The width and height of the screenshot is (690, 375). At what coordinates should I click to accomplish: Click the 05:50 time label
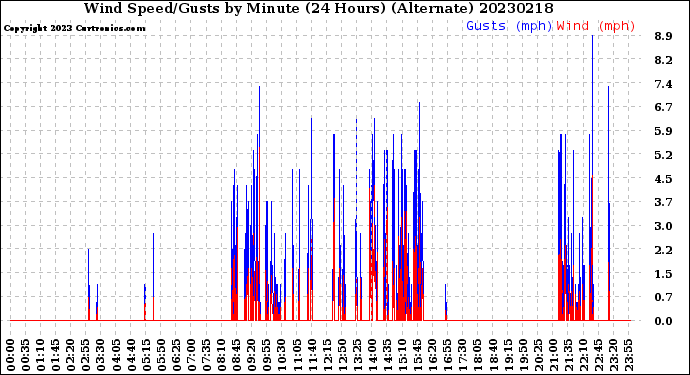[161, 355]
